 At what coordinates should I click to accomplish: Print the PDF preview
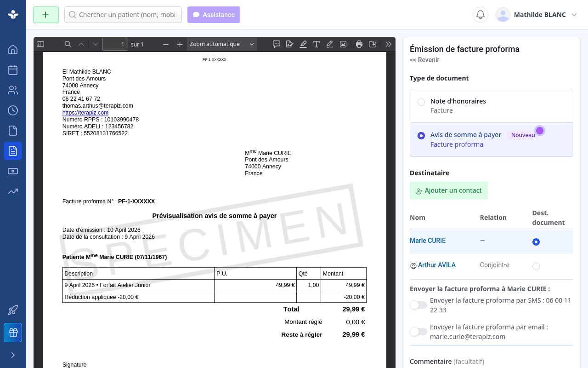coord(359,44)
